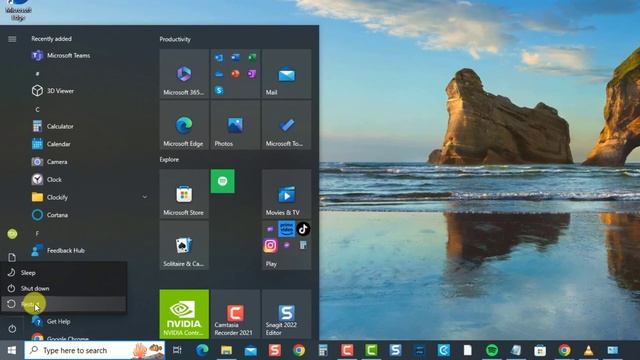The width and height of the screenshot is (640, 360).
Task: Launch 3D Viewer from the app list
Action: click(53, 91)
